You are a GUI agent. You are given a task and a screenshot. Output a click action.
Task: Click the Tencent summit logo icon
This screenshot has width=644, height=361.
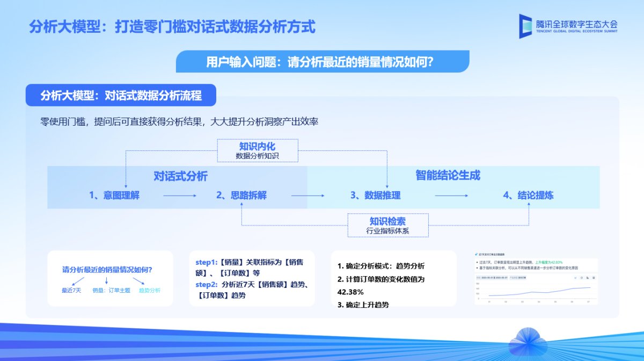point(526,26)
